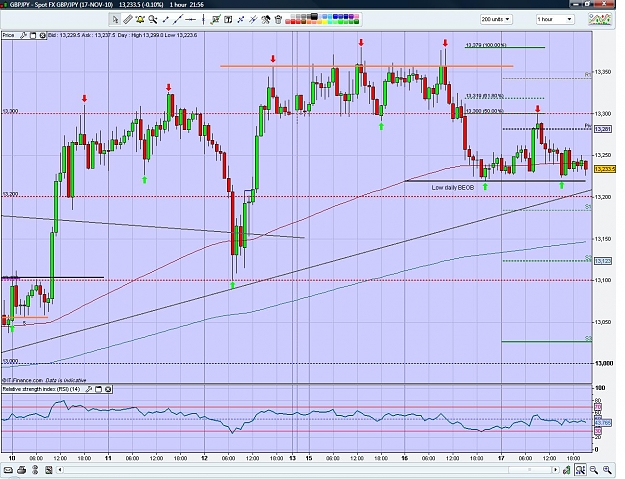Screen dimensions: 625x479
Task: Pick the bright red color swatch
Action: coord(293,22)
